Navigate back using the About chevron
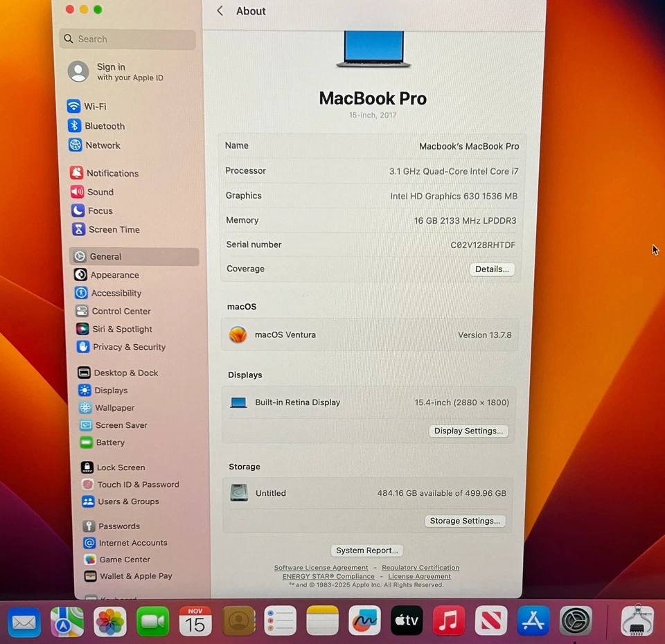665x644 pixels. [x=220, y=11]
